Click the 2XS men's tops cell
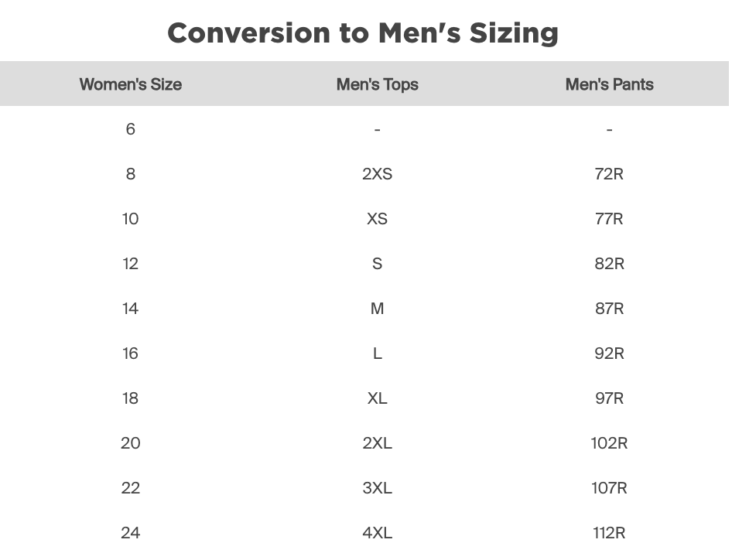 coord(377,174)
